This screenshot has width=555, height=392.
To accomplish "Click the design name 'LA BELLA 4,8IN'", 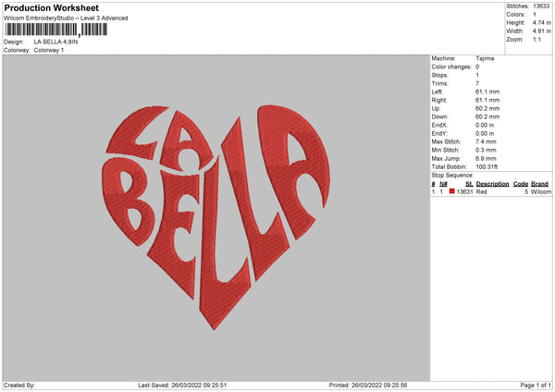I will click(x=55, y=42).
